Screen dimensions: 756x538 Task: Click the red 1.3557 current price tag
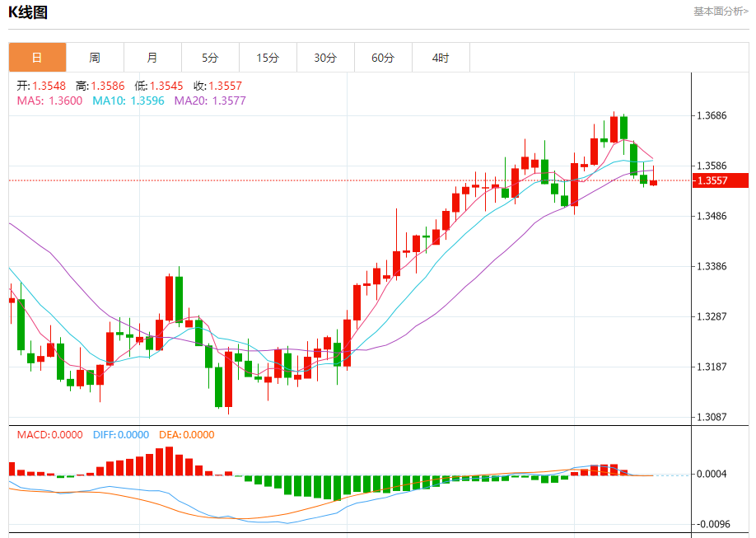721,180
